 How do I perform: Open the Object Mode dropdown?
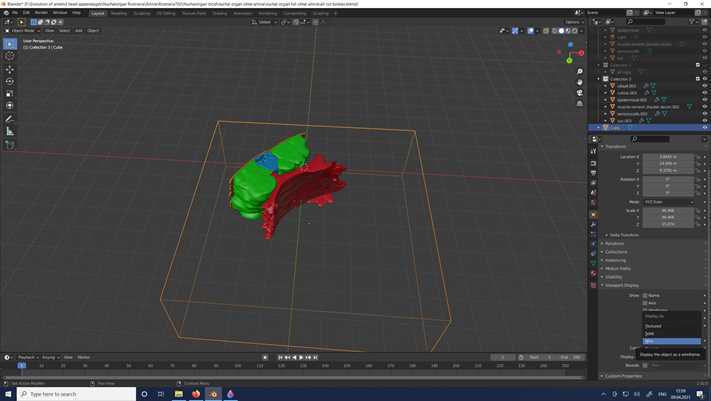pos(22,30)
